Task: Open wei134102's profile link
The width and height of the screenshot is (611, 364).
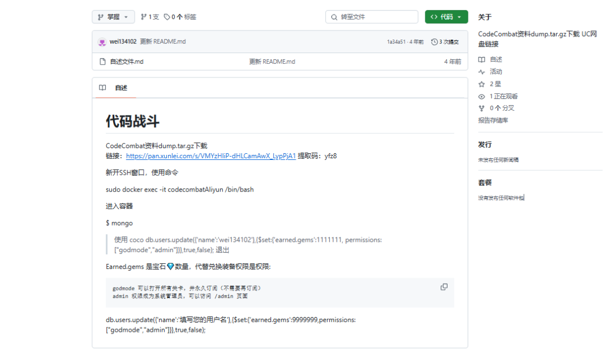Action: 122,41
